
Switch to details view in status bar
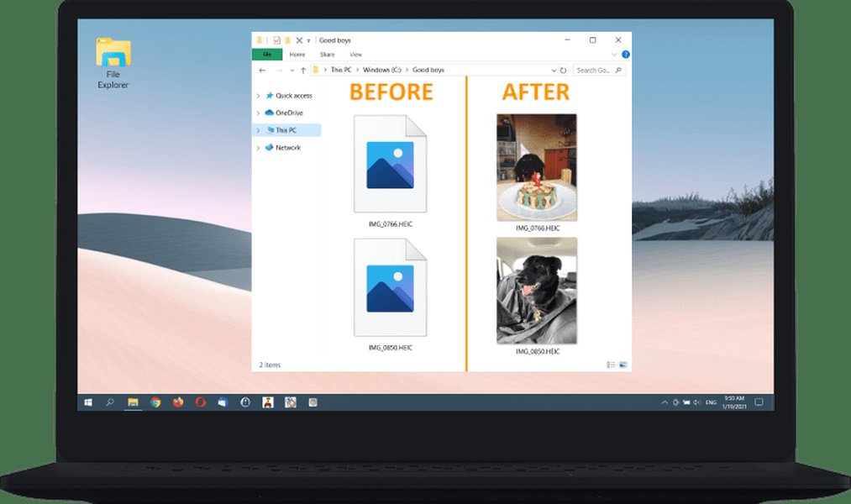click(x=611, y=365)
